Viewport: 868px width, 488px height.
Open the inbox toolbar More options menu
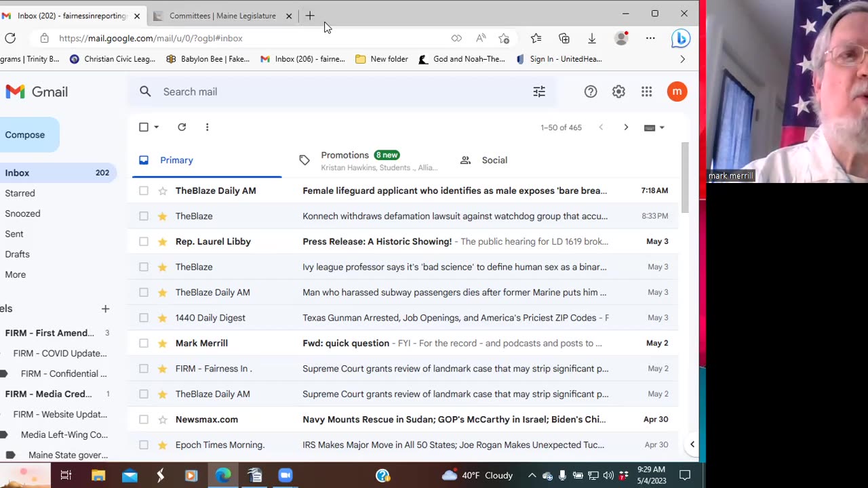coord(207,127)
